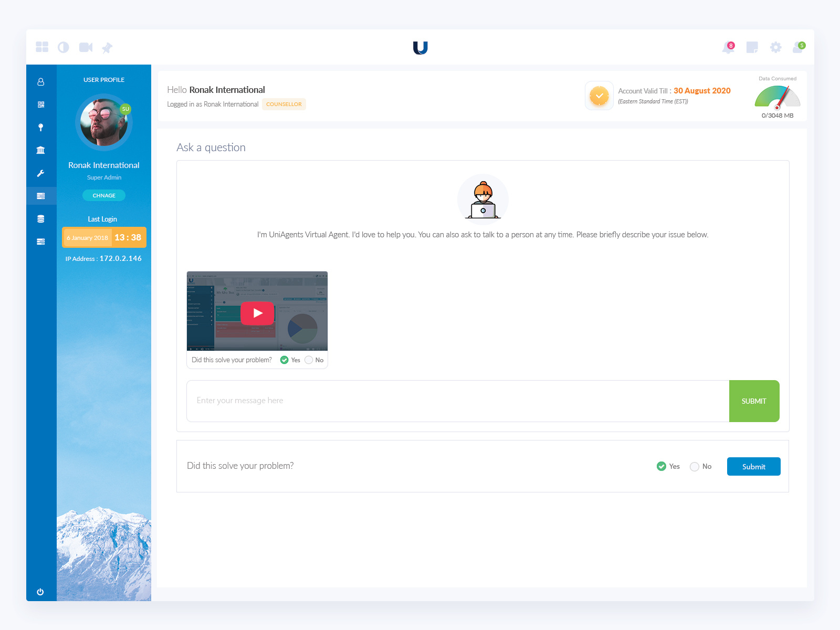Play the embedded tutorial video thumbnail
The image size is (840, 630).
click(257, 312)
